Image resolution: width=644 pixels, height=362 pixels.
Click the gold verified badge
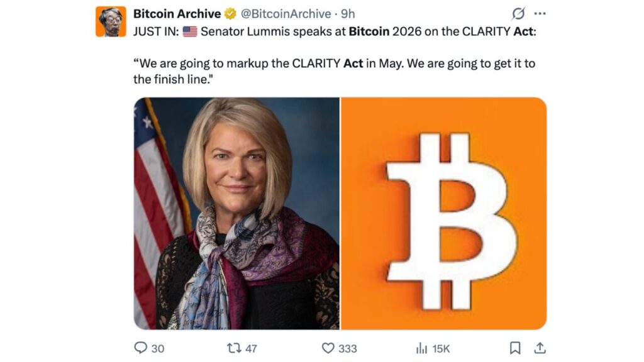[x=231, y=14]
